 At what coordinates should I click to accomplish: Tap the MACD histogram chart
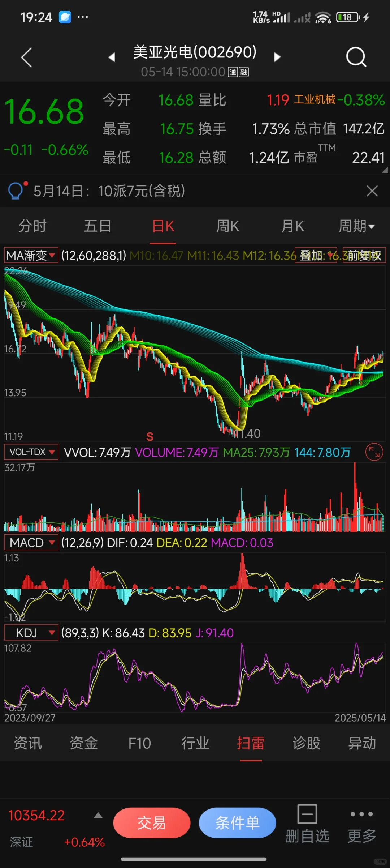coord(195,587)
